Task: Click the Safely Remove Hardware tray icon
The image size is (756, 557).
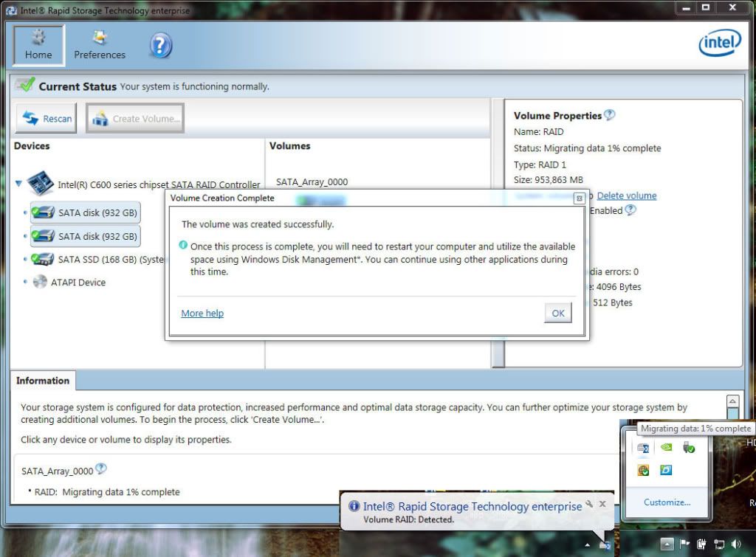Action: (x=689, y=448)
